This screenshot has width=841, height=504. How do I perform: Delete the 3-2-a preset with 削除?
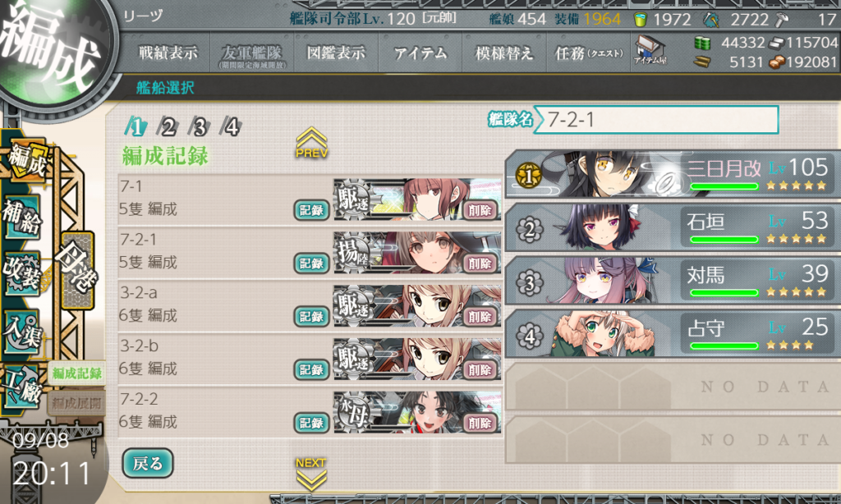[480, 316]
